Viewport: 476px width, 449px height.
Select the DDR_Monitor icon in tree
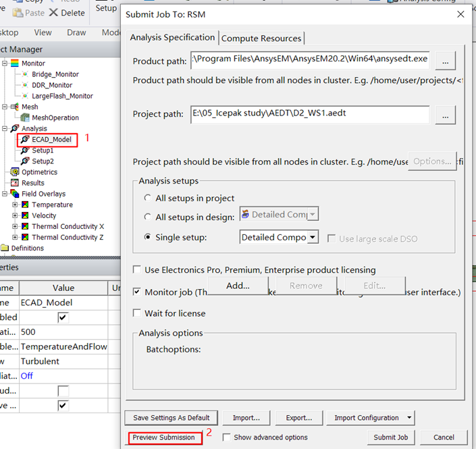(25, 85)
